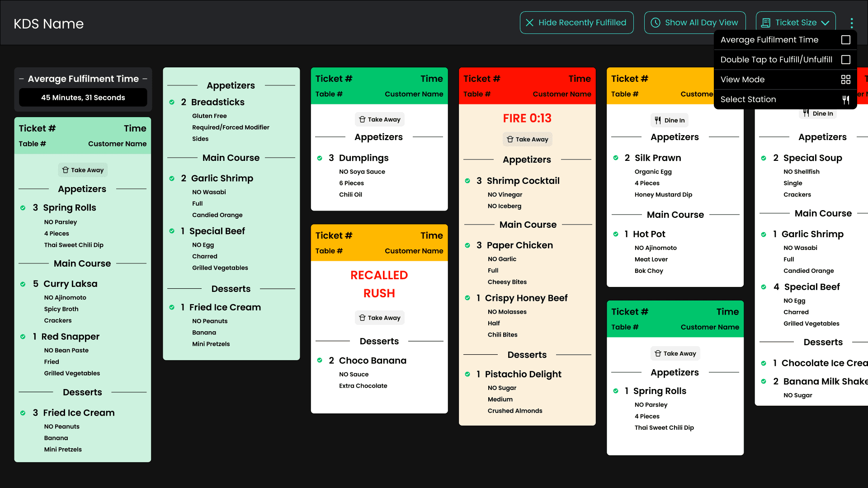The height and width of the screenshot is (488, 868).
Task: Click the clock icon in Show All Day View
Action: point(656,23)
